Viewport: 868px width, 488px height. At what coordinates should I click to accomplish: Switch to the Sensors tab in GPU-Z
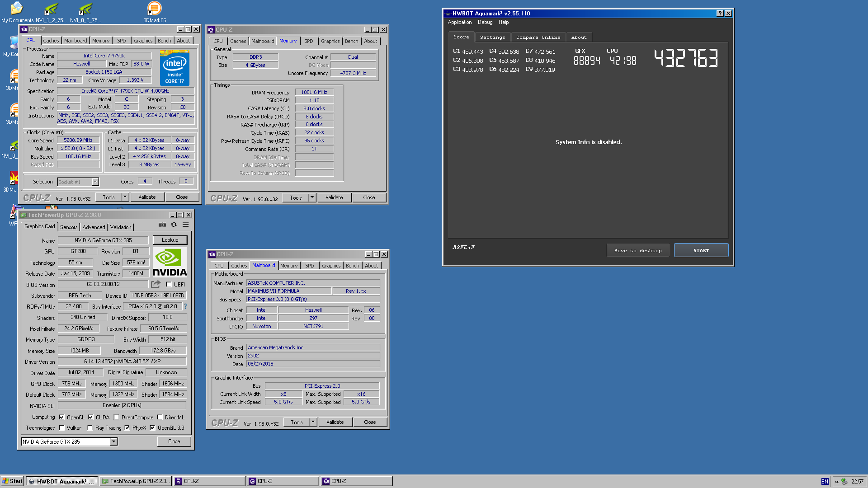(x=69, y=227)
